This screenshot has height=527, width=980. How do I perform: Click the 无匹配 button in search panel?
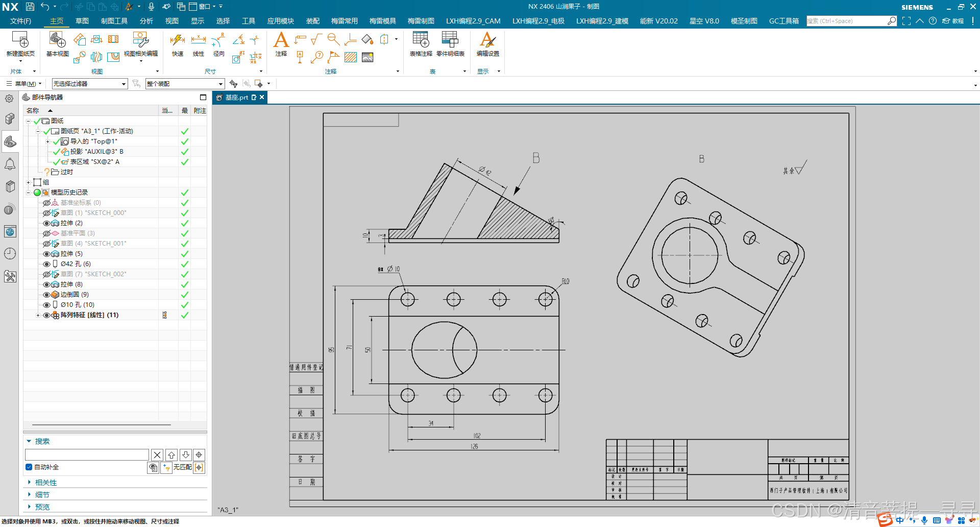pyautogui.click(x=182, y=467)
